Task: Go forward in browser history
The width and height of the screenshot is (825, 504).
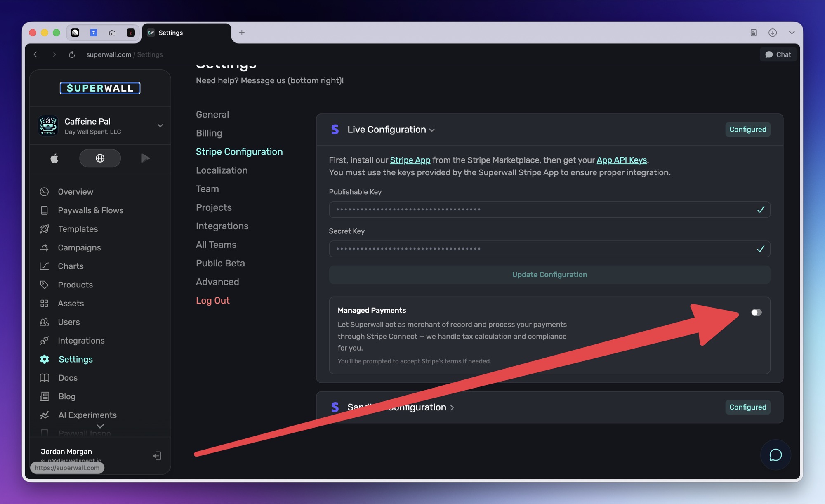Action: click(x=54, y=54)
